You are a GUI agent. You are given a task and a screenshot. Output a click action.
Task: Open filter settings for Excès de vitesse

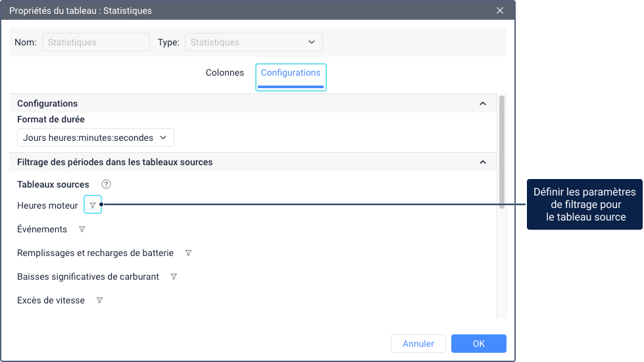pyautogui.click(x=99, y=301)
